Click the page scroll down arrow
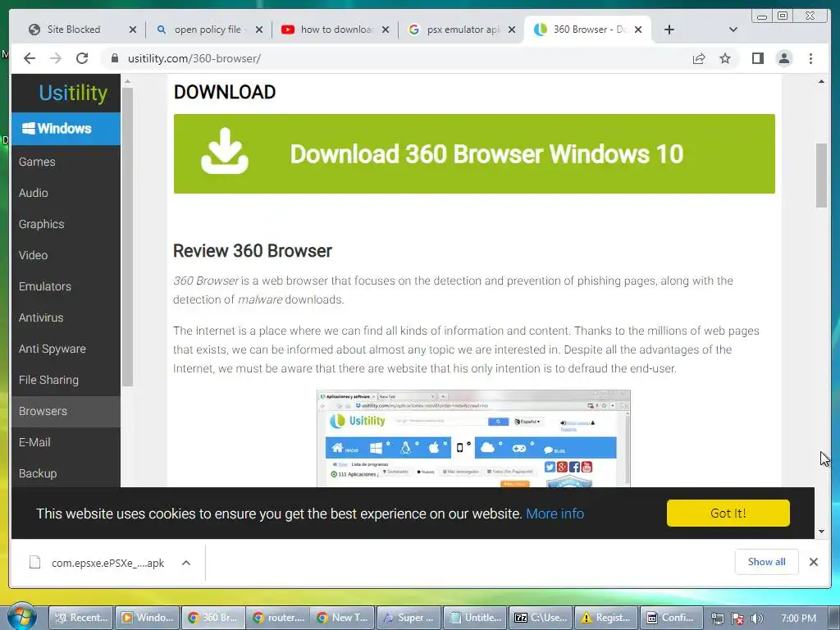The image size is (840, 630). (821, 532)
